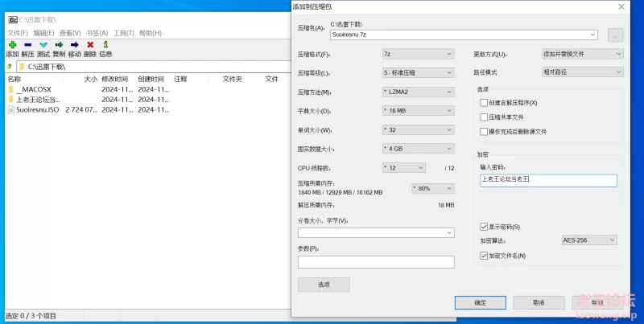Click the __MACOSX folder name
The height and width of the screenshot is (324, 644).
[x=34, y=89]
